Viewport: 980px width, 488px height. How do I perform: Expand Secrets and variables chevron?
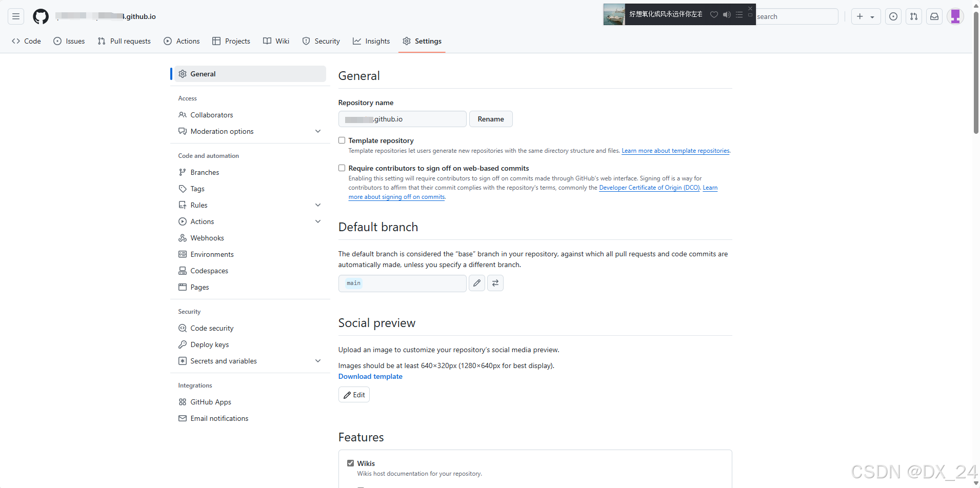[x=318, y=361]
